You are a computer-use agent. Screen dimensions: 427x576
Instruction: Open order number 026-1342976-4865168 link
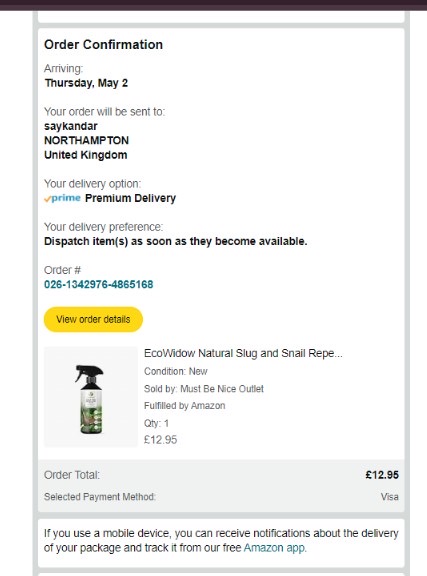pos(98,284)
